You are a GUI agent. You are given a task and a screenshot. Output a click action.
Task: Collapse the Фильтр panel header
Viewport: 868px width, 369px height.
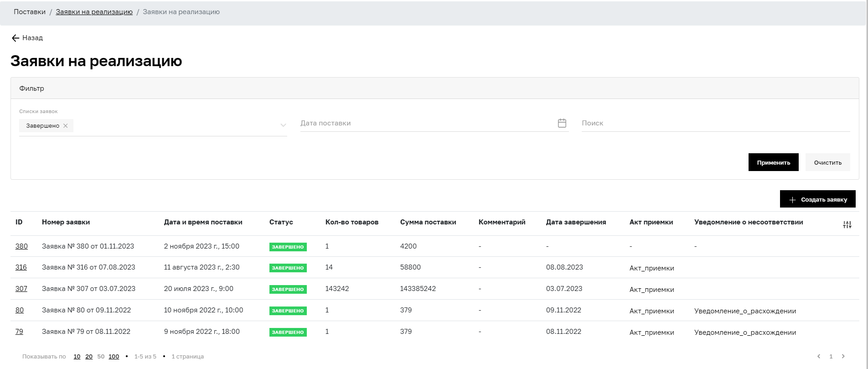tap(435, 88)
